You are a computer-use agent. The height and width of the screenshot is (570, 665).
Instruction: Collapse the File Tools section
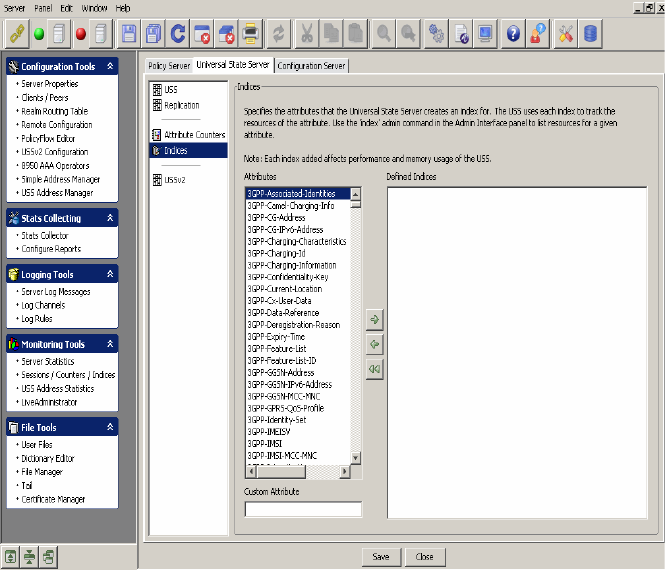108,427
